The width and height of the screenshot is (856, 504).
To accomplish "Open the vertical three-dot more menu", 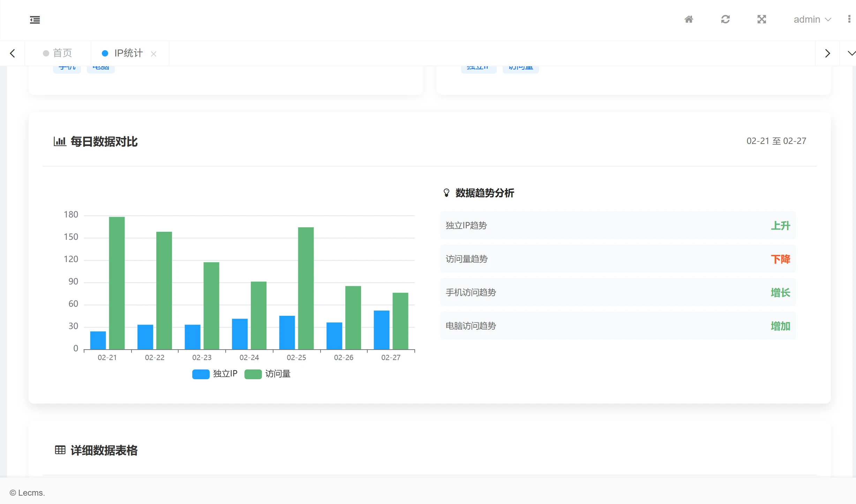I will tap(849, 19).
